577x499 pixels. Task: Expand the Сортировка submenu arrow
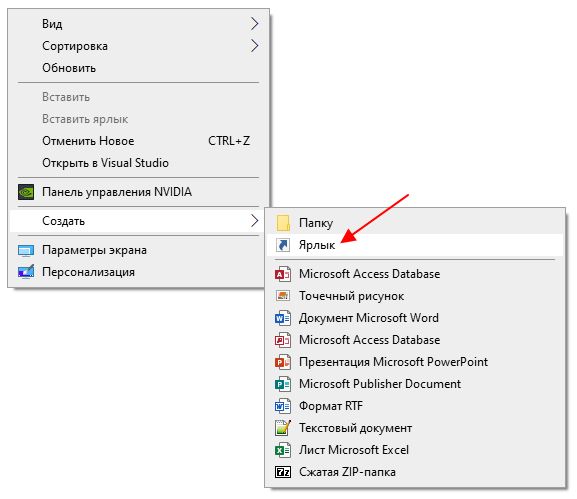tap(255, 46)
